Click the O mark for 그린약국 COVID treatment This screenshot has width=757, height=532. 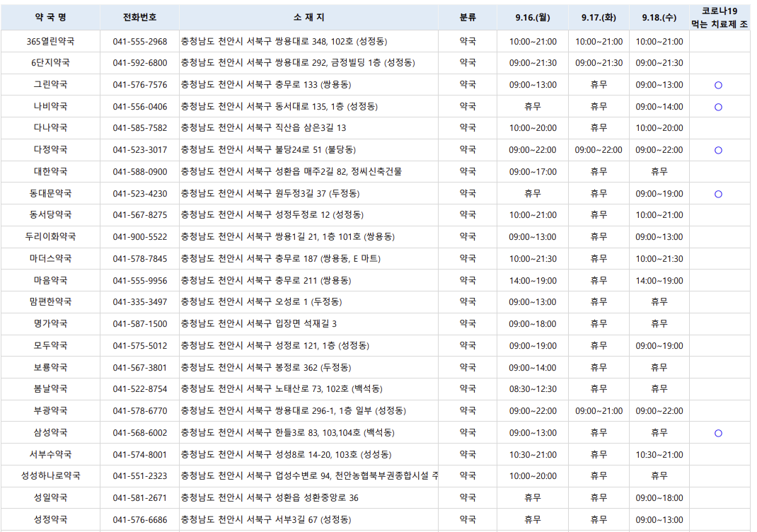(x=718, y=84)
